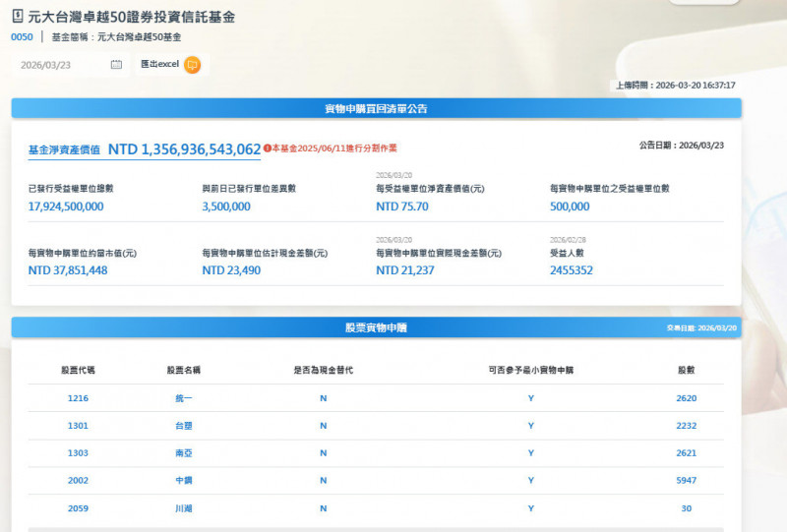Click the 已發行受益權單位總數 label

click(71, 188)
